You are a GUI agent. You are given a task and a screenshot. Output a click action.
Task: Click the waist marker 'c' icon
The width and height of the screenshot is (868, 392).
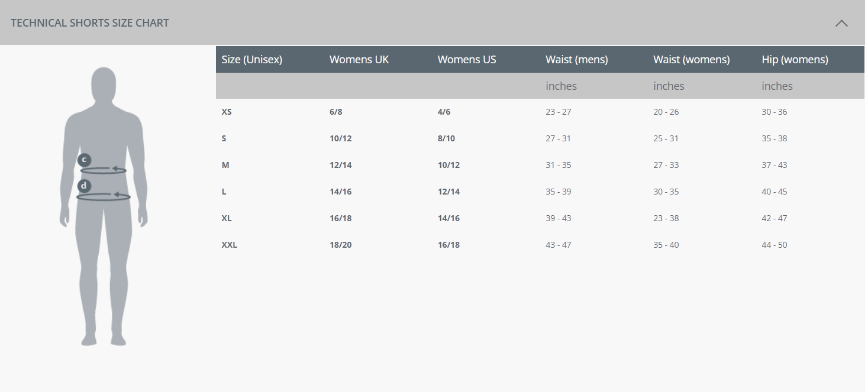(x=85, y=160)
